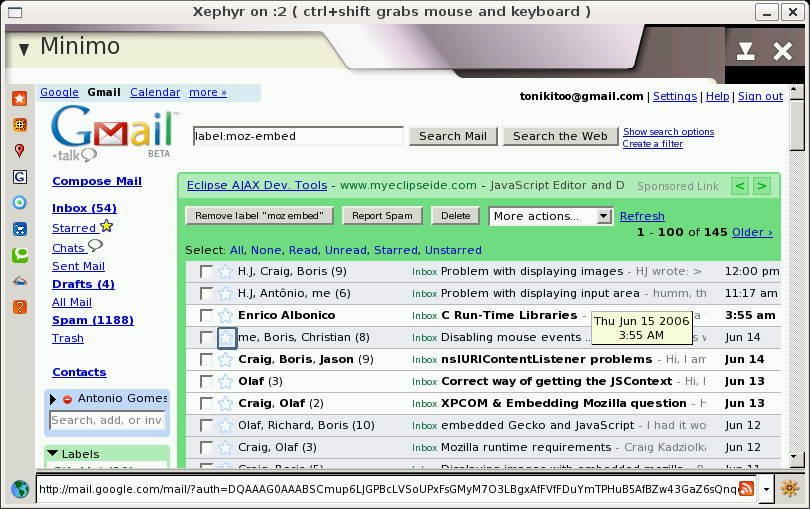The image size is (810, 509).
Task: Select the Craig, Boris, Jason checkbox
Action: tap(206, 360)
